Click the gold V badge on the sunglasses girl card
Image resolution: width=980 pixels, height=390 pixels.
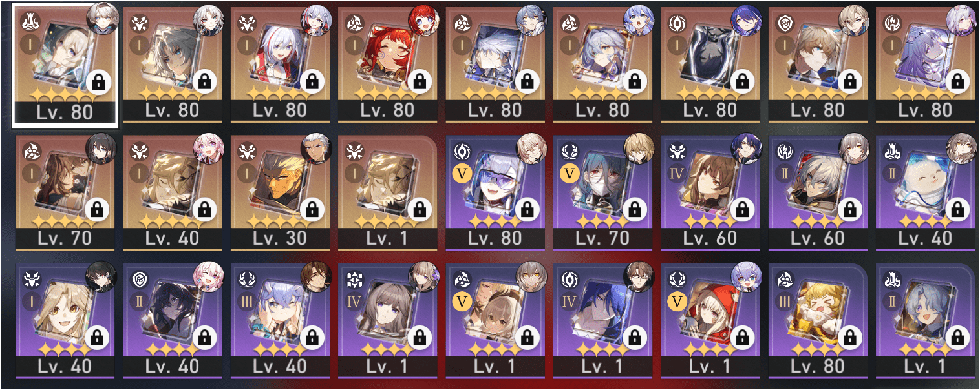tap(462, 174)
